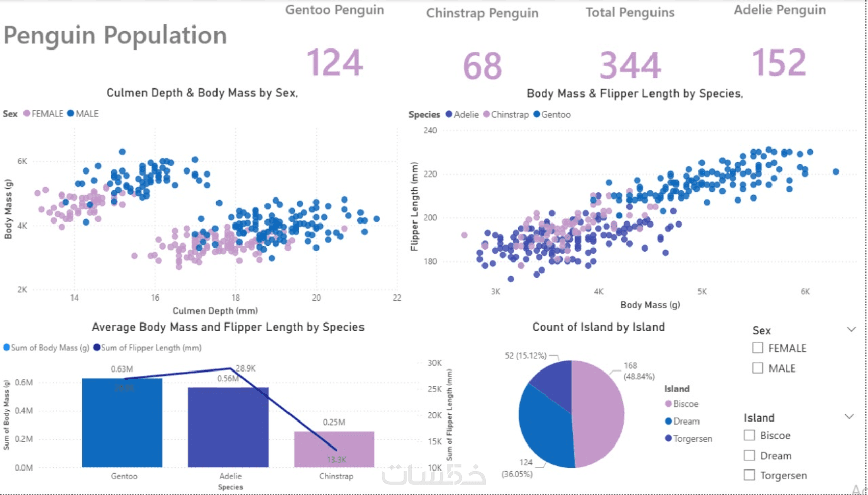Collapse the Island slicer chevron
The width and height of the screenshot is (868, 495).
point(849,417)
